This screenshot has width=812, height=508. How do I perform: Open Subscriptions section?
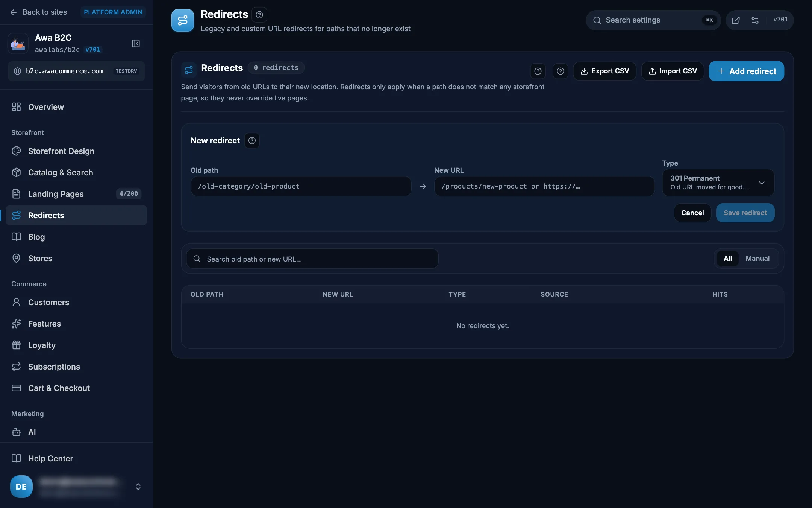pos(76,367)
